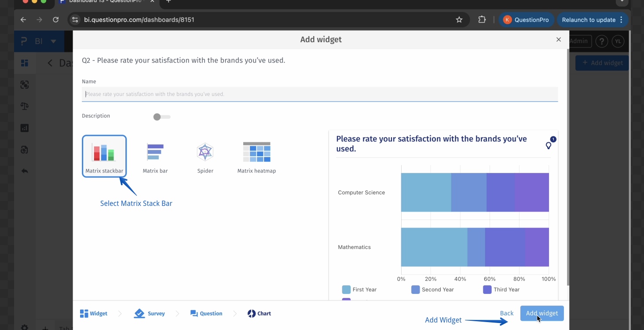Switch to the Question step
The image size is (644, 330).
click(206, 313)
